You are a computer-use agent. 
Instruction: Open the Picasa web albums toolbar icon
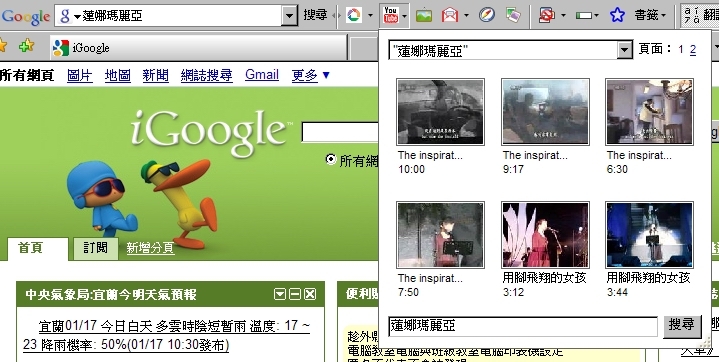coord(353,15)
